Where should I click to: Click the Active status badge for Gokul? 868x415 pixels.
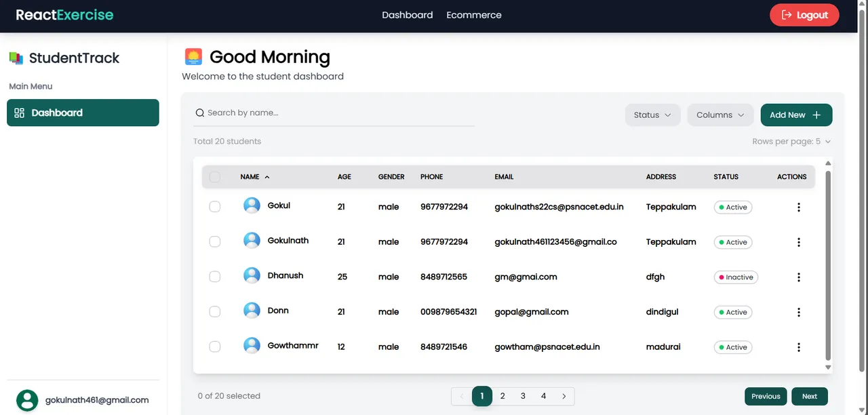(x=733, y=207)
